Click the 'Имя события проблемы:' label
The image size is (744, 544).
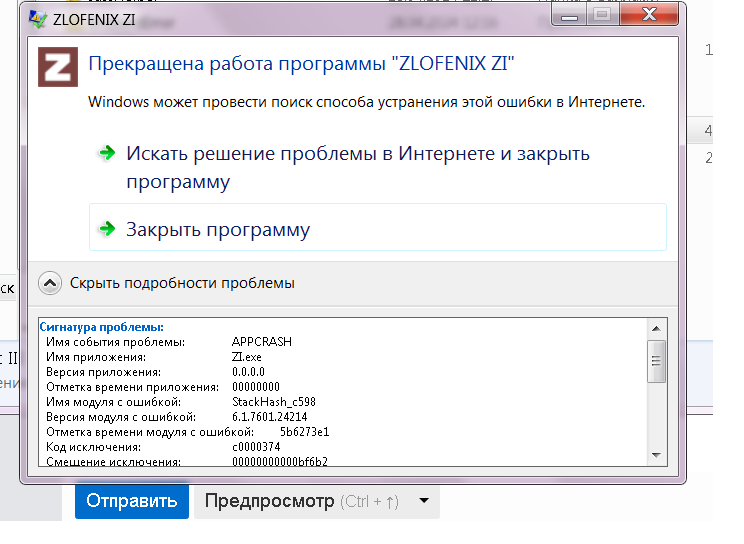[x=115, y=342]
